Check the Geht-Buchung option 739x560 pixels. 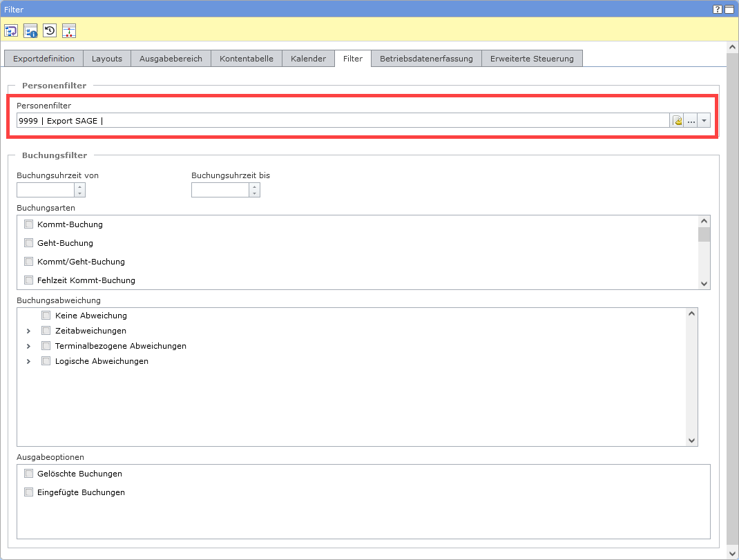pos(29,243)
